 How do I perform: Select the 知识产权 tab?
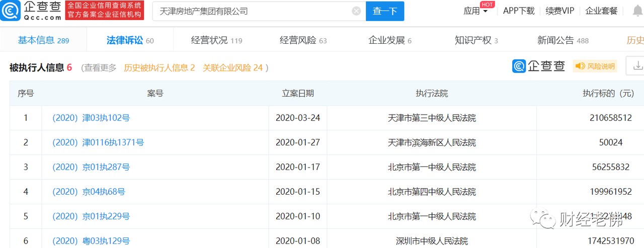(476, 40)
